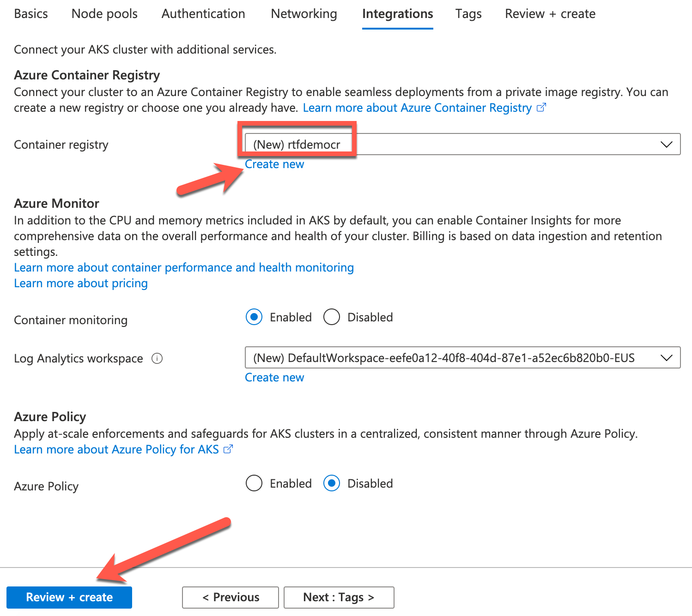This screenshot has width=692, height=616.
Task: Switch to the Tags tab
Action: pyautogui.click(x=468, y=14)
